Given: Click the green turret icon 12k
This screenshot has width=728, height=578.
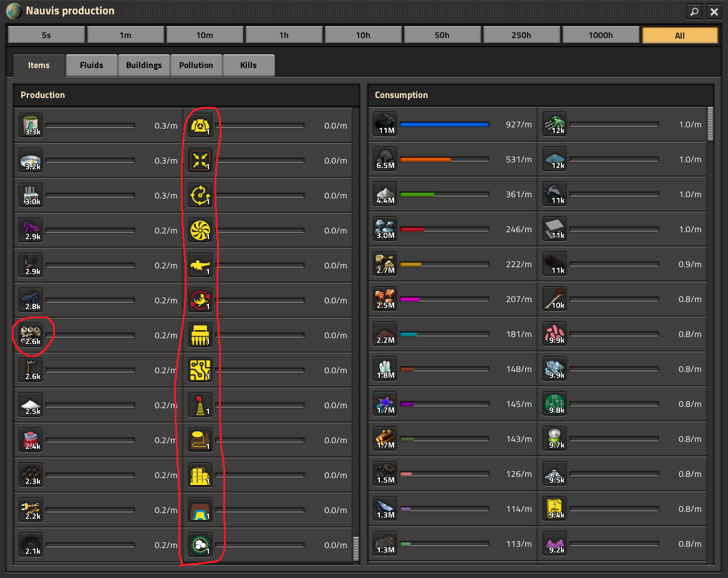Looking at the screenshot, I should [x=555, y=124].
